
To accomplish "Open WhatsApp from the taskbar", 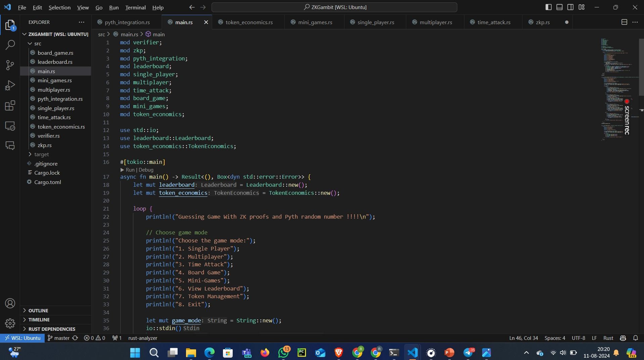I will (x=283, y=353).
